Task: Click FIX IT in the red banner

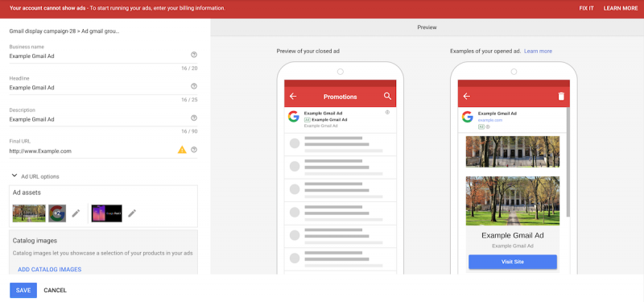Action: (x=587, y=8)
